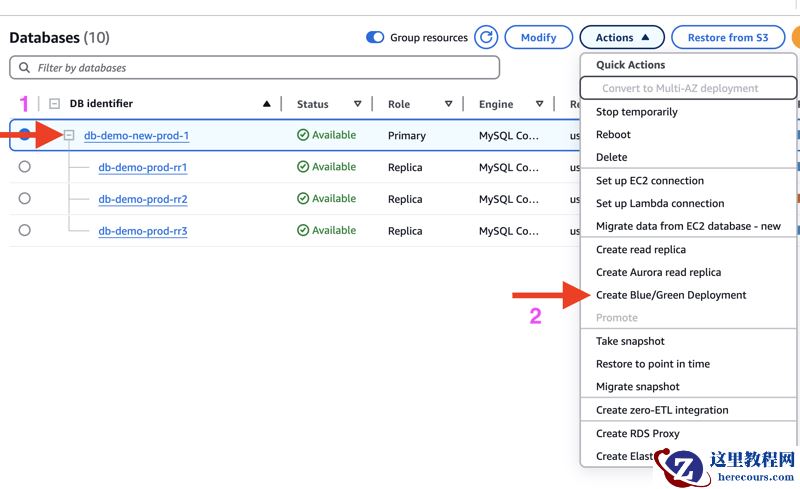Click Replica role of db-demo-prod-rr3
Screen dimensions: 800x489
click(405, 231)
